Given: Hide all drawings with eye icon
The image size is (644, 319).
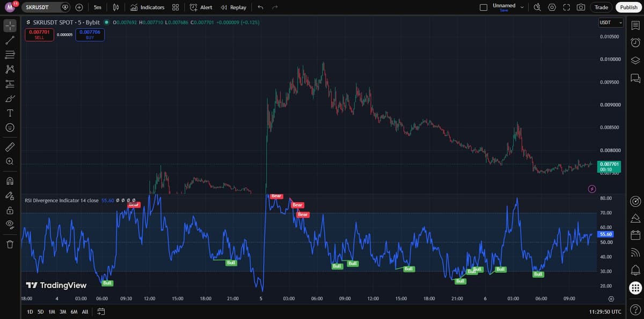Looking at the screenshot, I should pyautogui.click(x=10, y=224).
